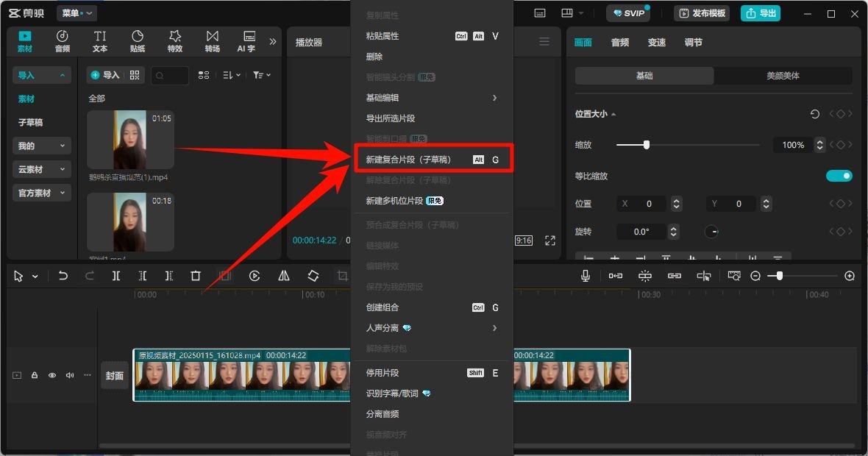
Task: Click the fullscreen preview icon in player
Action: click(550, 241)
